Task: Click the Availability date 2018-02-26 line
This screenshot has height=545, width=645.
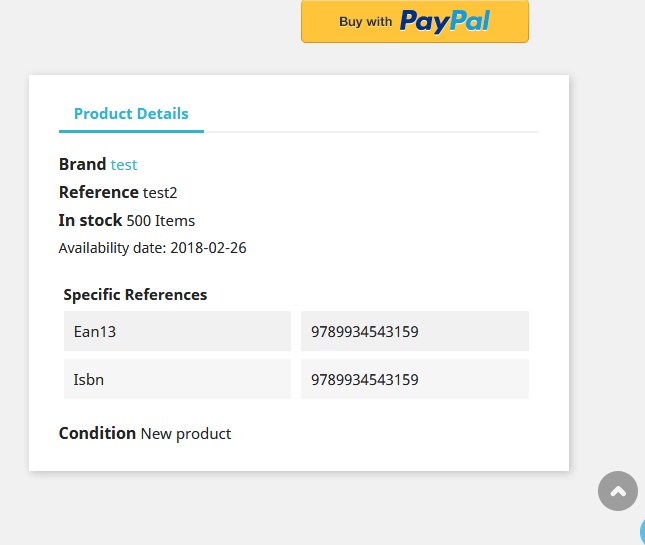Action: point(152,248)
